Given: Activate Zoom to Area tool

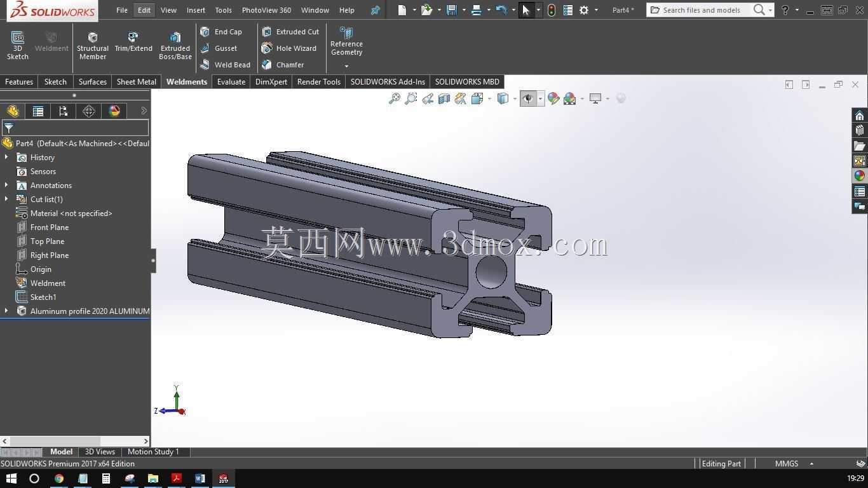Looking at the screenshot, I should tap(411, 98).
